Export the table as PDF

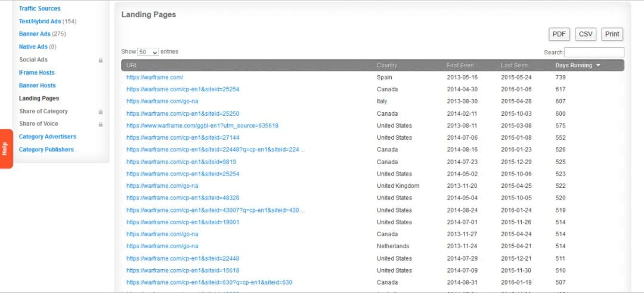pos(559,34)
